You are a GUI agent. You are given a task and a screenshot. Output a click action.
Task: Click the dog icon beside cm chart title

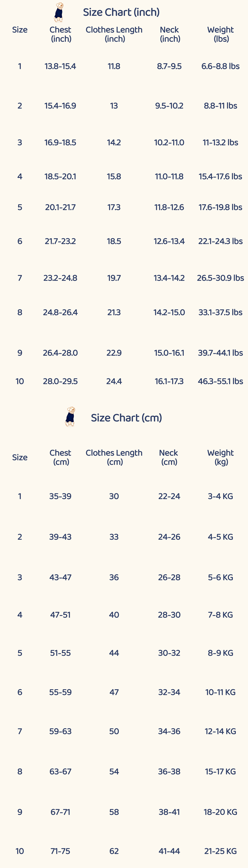tap(70, 417)
